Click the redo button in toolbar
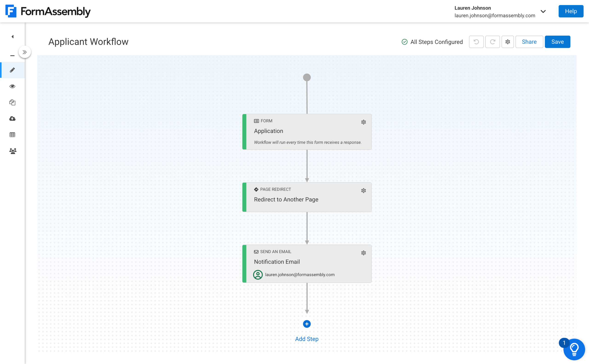Image resolution: width=589 pixels, height=364 pixels. (492, 42)
